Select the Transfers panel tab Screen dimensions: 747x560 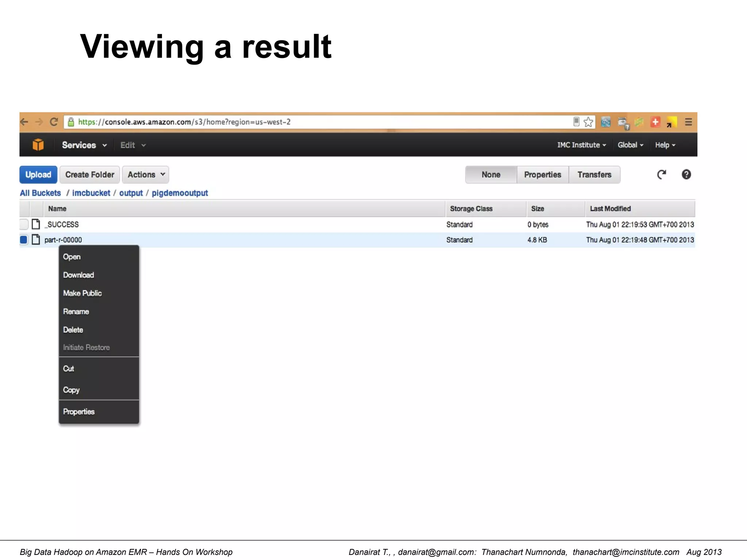click(x=594, y=175)
